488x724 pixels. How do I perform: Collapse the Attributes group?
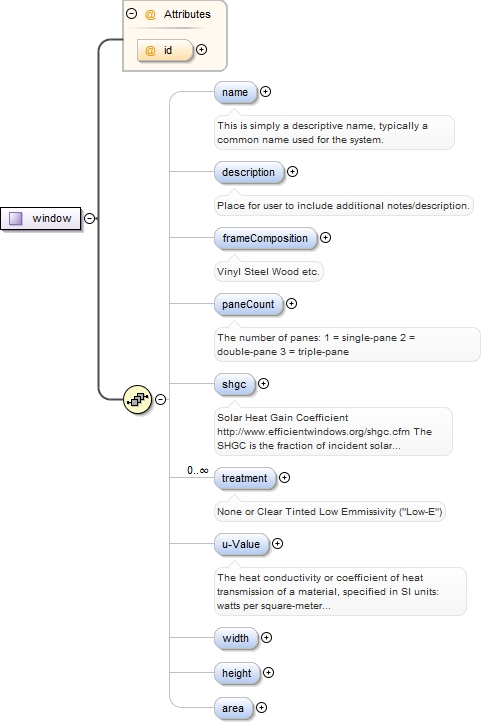132,14
